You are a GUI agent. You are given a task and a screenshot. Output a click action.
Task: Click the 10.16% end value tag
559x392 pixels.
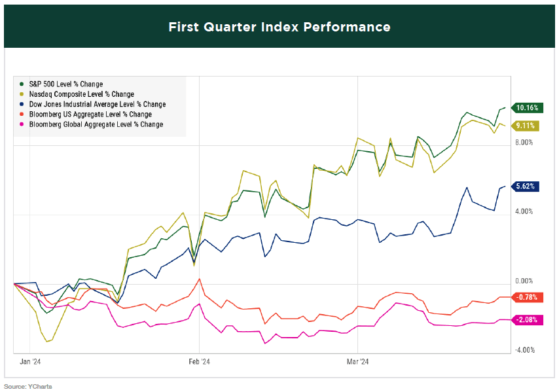point(526,108)
